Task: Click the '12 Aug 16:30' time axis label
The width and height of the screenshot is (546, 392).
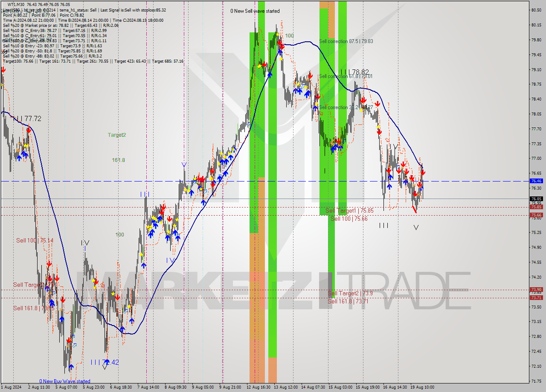Action: coord(258,387)
